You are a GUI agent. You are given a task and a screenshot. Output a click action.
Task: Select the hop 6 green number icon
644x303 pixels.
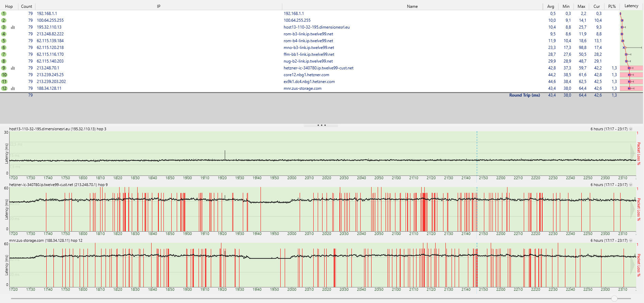click(4, 48)
